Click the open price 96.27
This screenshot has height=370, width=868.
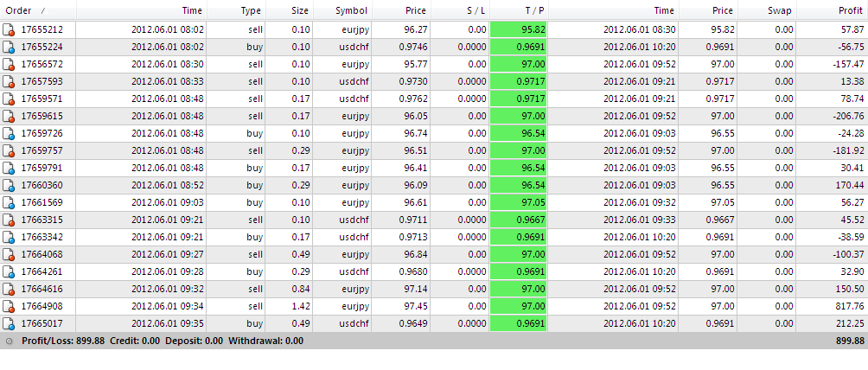point(415,30)
